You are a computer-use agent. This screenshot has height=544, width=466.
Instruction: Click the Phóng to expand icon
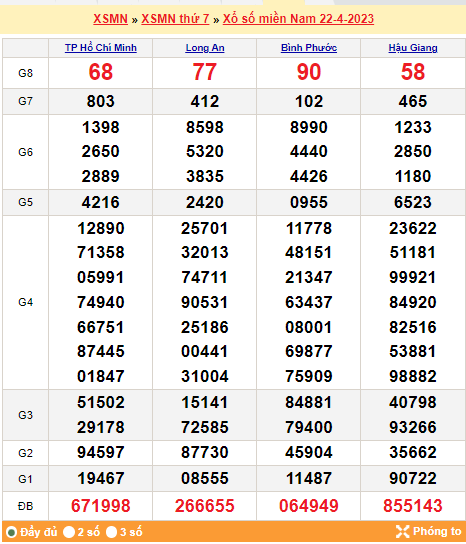tap(403, 532)
